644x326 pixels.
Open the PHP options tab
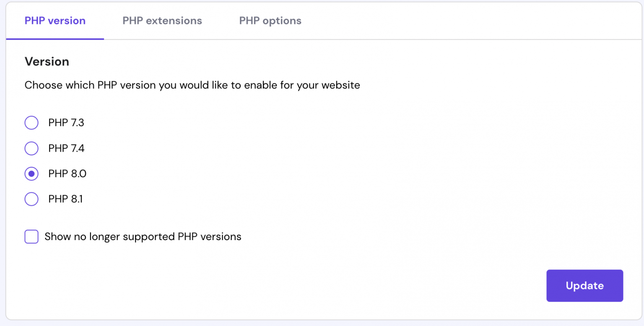point(270,21)
